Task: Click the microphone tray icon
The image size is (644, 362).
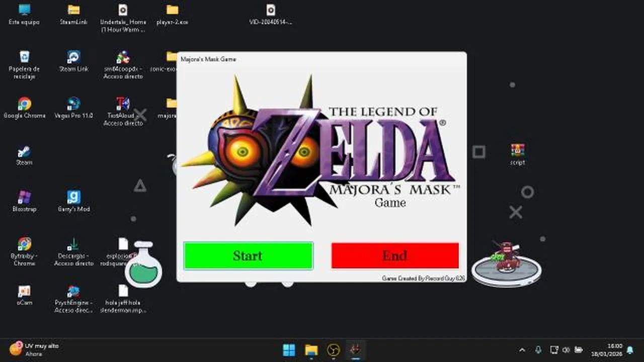Action: (x=538, y=350)
